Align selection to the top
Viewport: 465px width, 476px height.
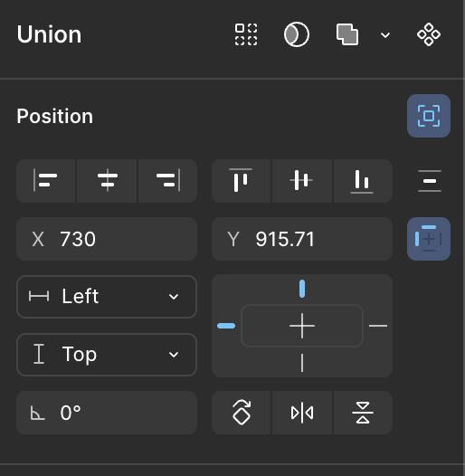click(x=241, y=181)
